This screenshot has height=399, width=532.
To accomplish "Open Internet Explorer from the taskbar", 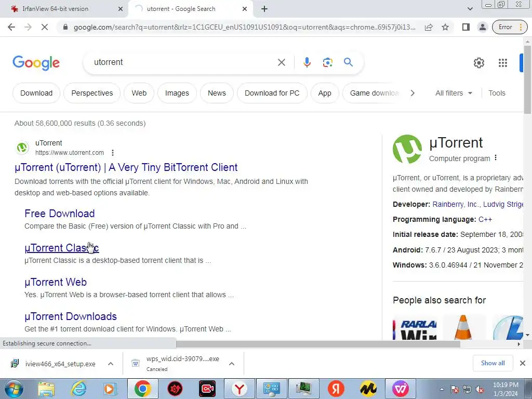I will tap(78, 389).
